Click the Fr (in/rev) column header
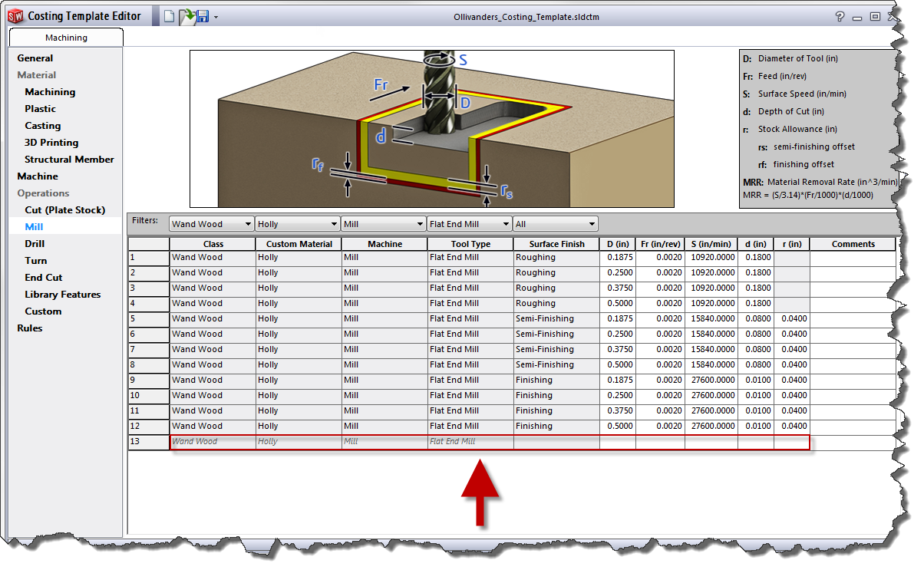This screenshot has height=570, width=924. (661, 244)
